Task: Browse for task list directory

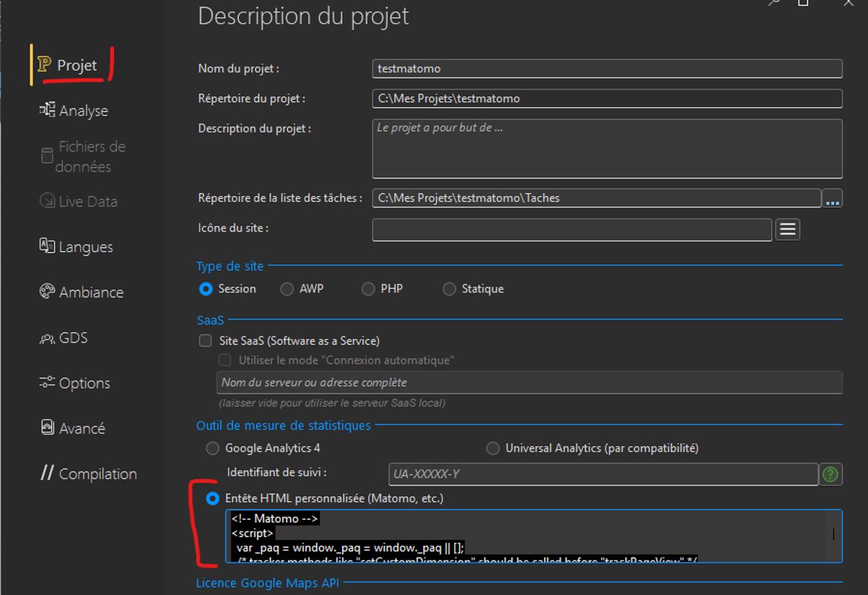Action: (833, 198)
